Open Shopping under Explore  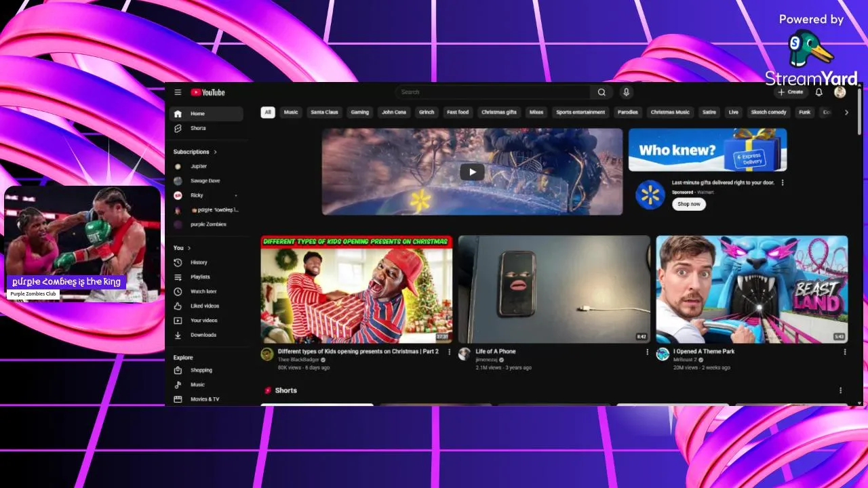pyautogui.click(x=206, y=370)
